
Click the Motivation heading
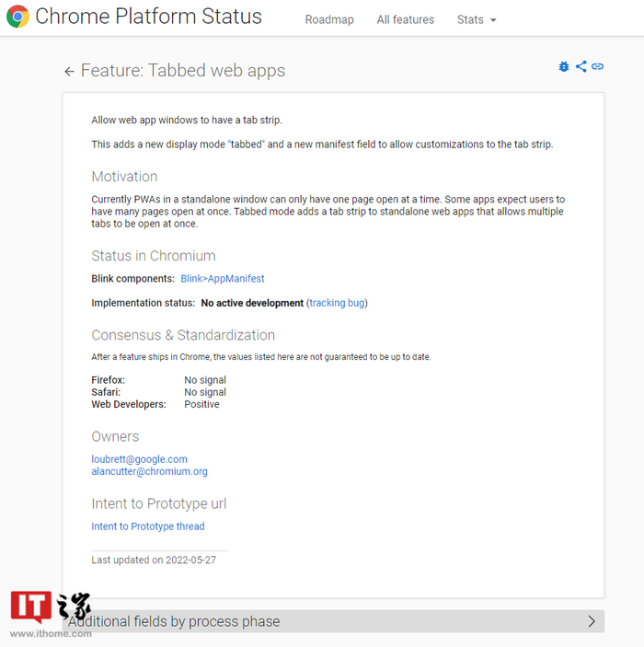pyautogui.click(x=124, y=177)
